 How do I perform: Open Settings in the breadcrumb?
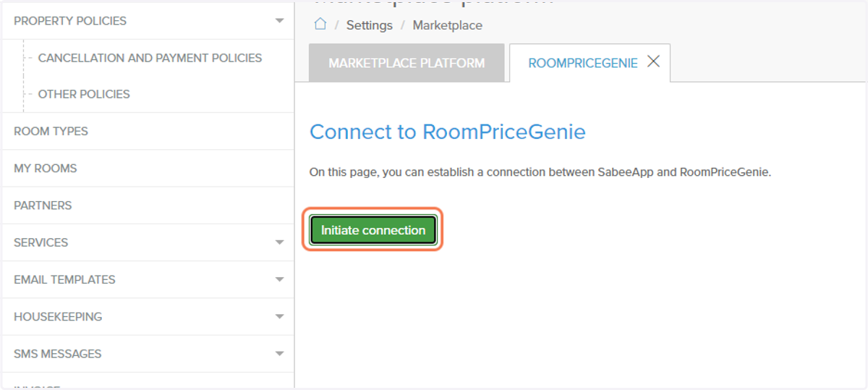pyautogui.click(x=369, y=25)
